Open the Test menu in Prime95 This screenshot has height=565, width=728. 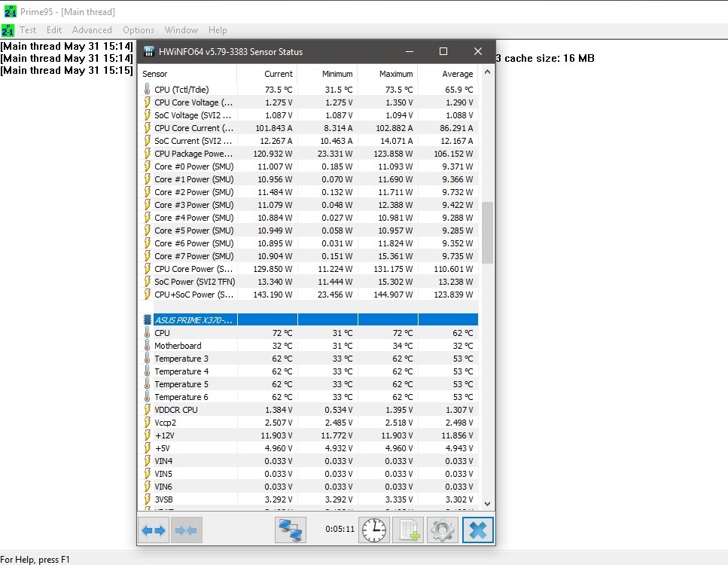click(x=28, y=30)
